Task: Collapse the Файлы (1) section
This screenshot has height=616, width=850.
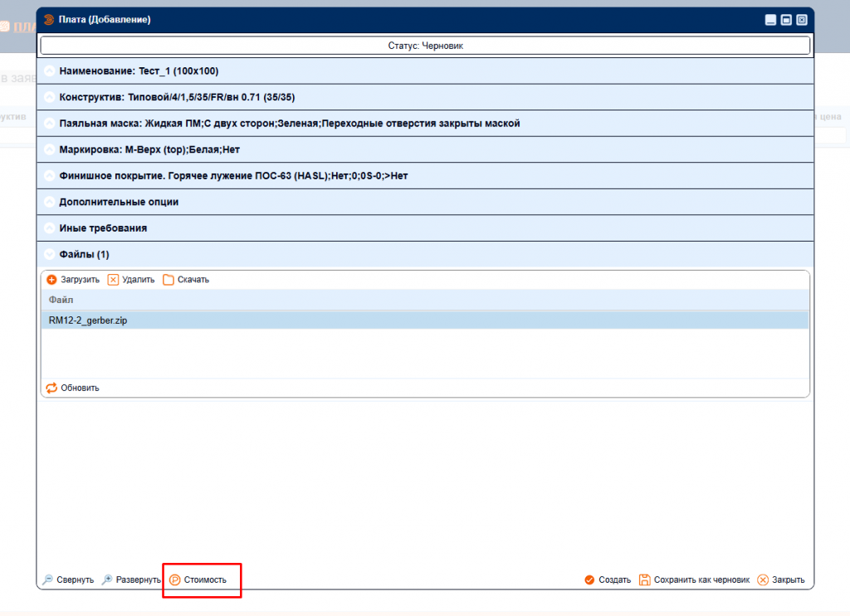Action: pyautogui.click(x=49, y=254)
